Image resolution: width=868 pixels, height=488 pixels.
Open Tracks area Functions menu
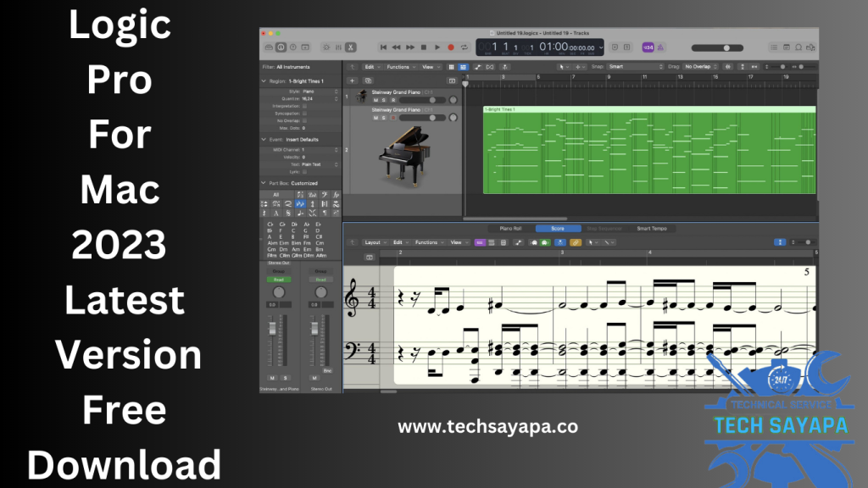(x=400, y=67)
